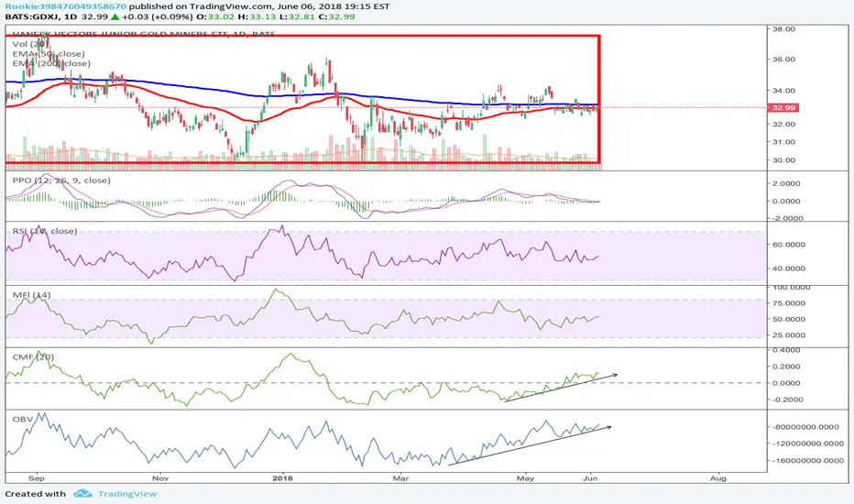Screen dimensions: 854x504
Task: Click the 2018 marker on time axis
Action: tap(282, 478)
